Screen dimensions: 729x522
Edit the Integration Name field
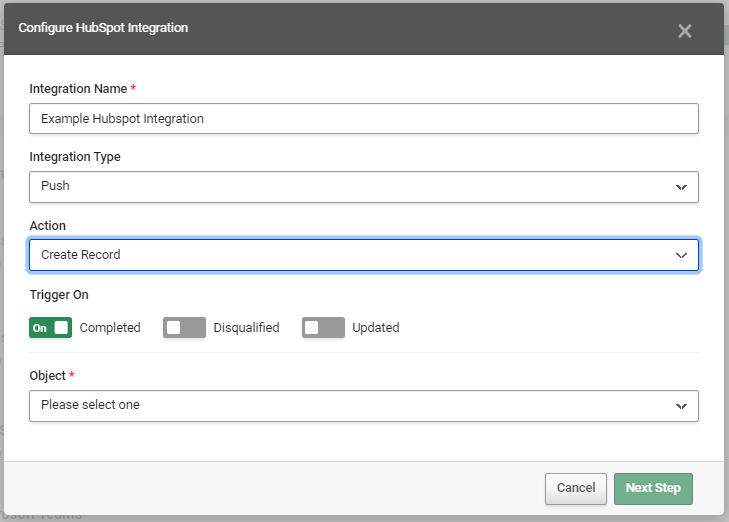pos(364,119)
